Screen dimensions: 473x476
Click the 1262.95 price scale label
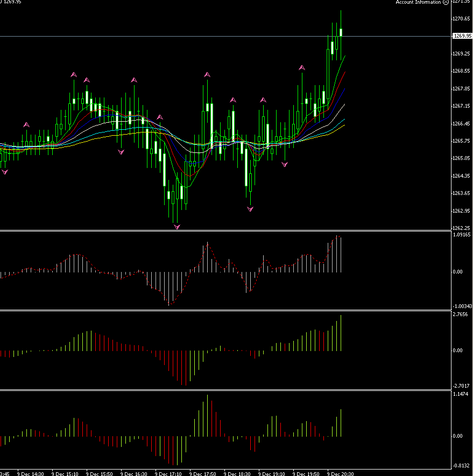pyautogui.click(x=462, y=211)
